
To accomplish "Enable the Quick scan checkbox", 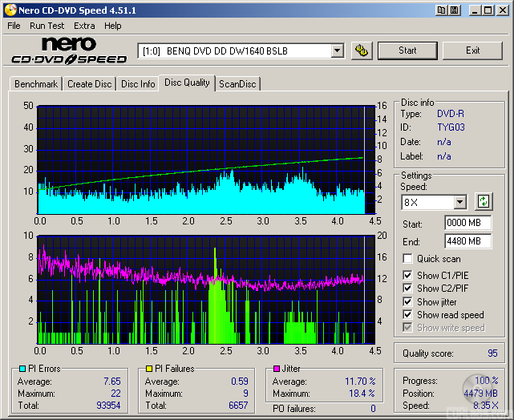I will (x=408, y=259).
